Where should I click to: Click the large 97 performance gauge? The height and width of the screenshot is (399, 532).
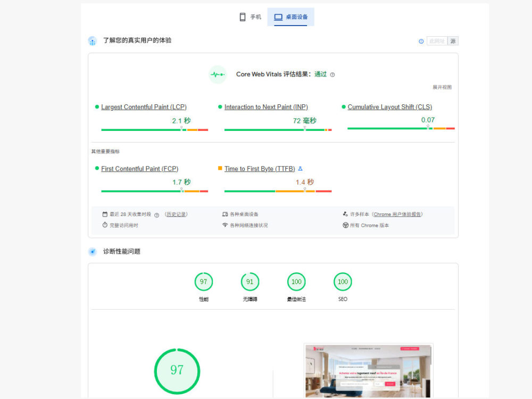click(177, 371)
